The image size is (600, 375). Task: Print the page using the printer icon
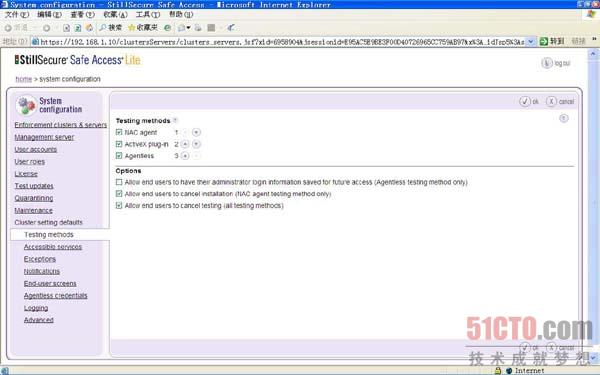(198, 28)
